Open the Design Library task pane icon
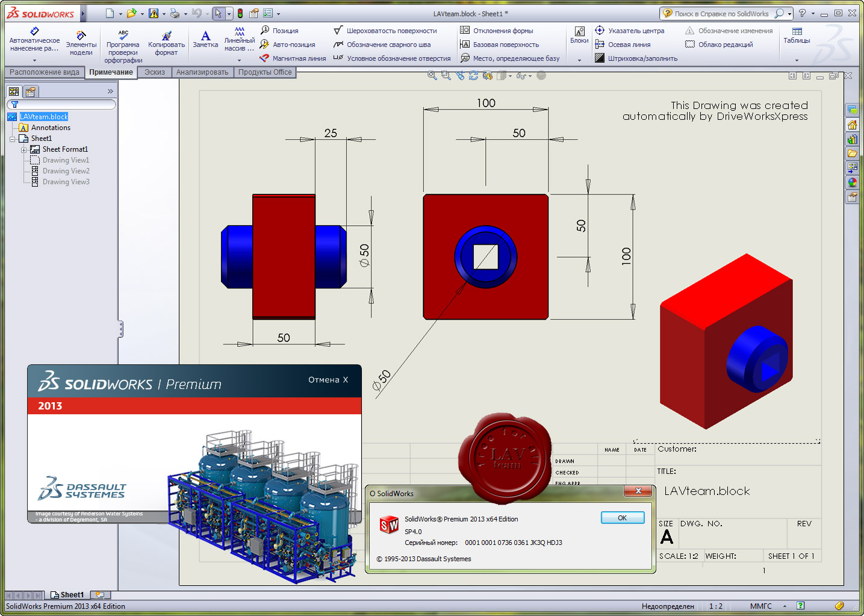864x616 pixels. (x=852, y=139)
